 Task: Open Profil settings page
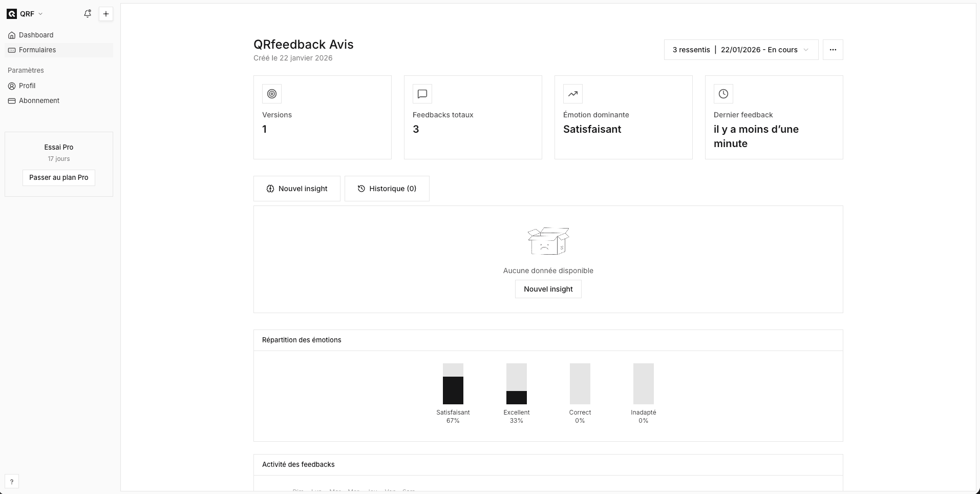27,86
